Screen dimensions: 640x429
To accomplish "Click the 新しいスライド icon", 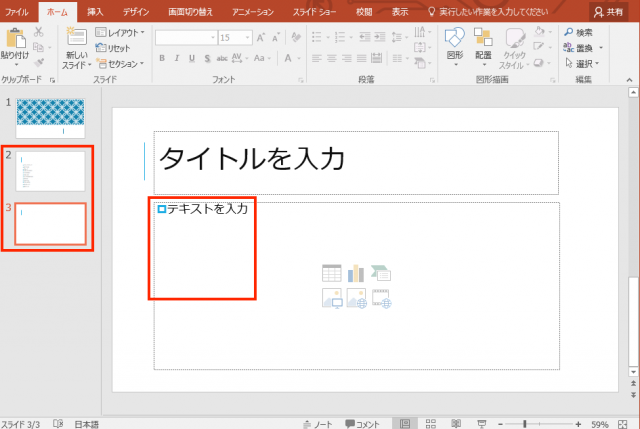I will [x=77, y=38].
